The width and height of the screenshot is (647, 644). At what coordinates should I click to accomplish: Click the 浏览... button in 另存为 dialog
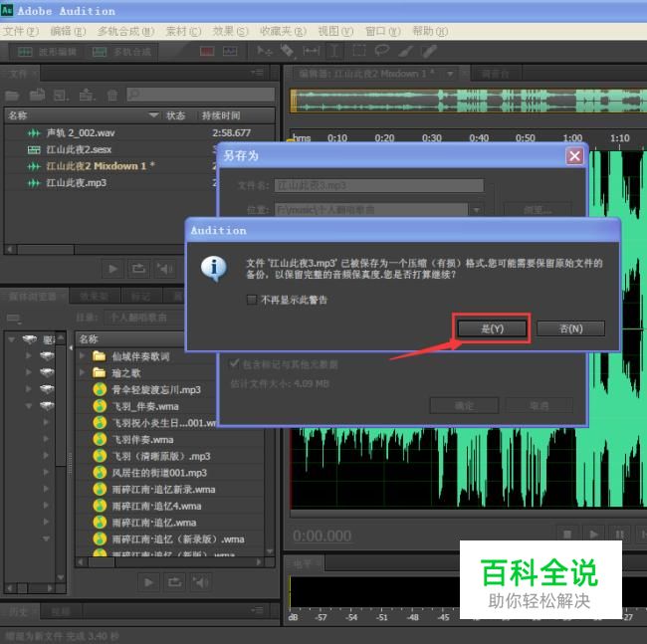(538, 210)
